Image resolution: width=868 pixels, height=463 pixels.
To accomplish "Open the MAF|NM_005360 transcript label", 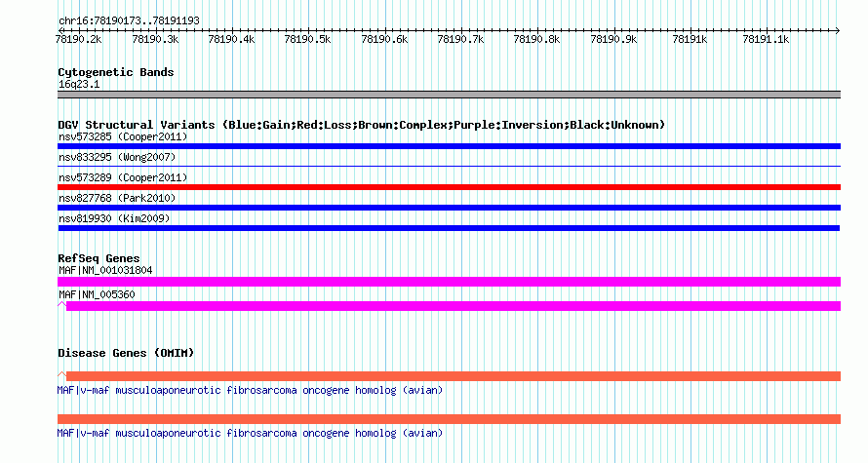I will 97,294.
